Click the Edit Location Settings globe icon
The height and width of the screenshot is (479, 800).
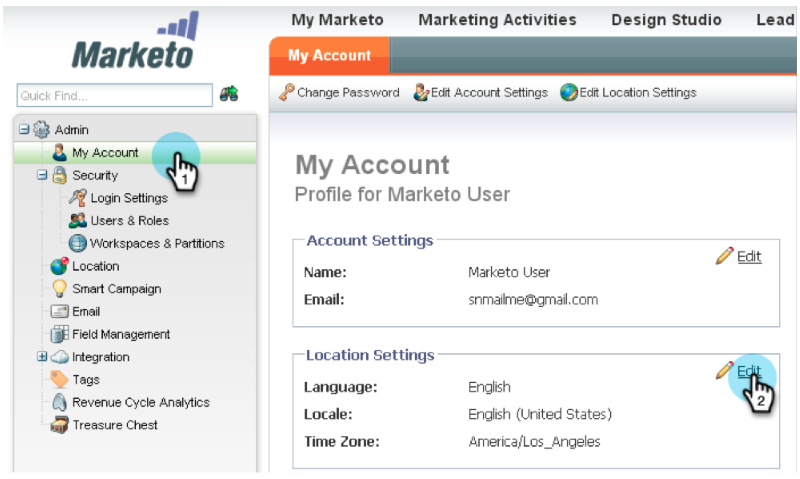(569, 92)
